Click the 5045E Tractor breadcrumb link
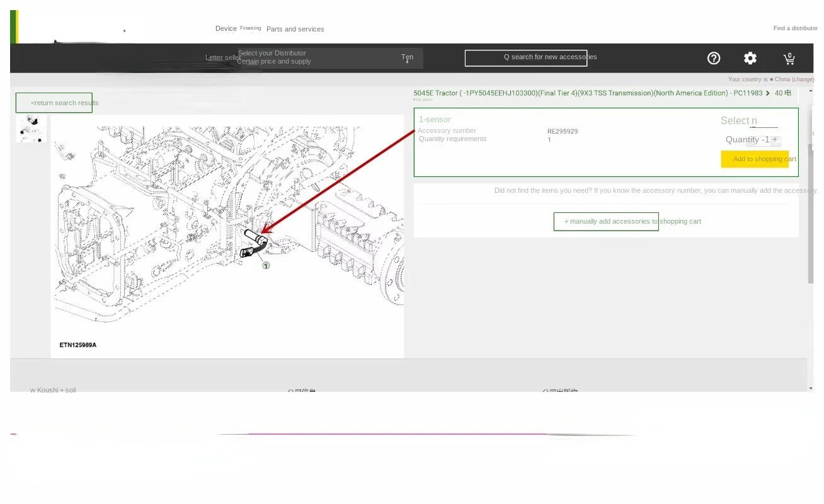Screen dimensions: 824x504 coord(588,93)
